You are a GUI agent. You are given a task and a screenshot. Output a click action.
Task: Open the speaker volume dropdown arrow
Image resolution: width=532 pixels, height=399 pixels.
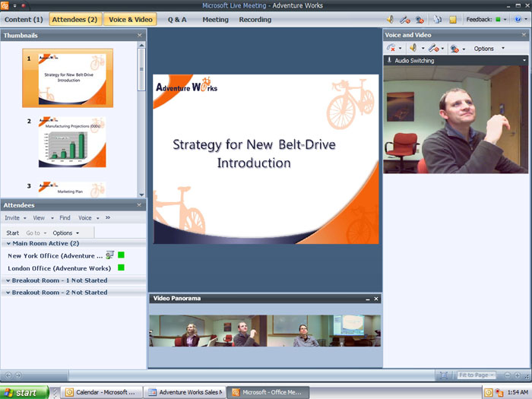423,49
